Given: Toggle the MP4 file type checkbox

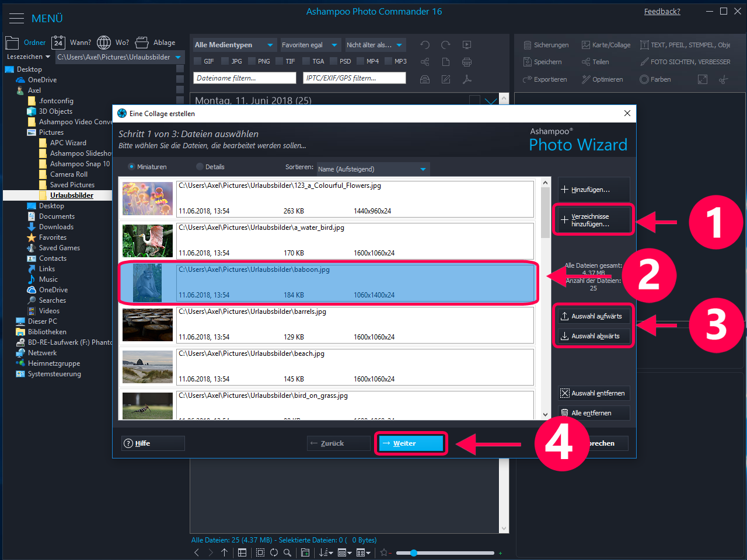Looking at the screenshot, I should click(360, 61).
